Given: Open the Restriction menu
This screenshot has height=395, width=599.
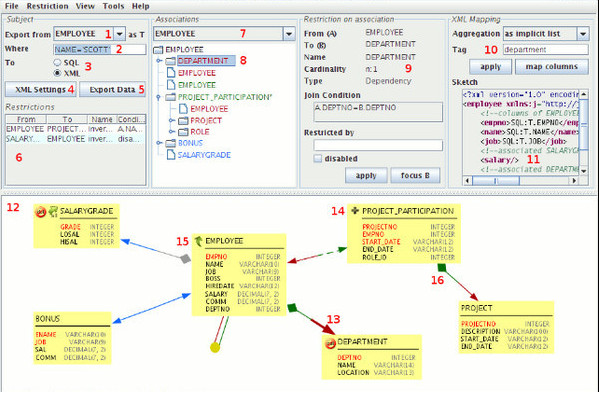Looking at the screenshot, I should [x=47, y=6].
